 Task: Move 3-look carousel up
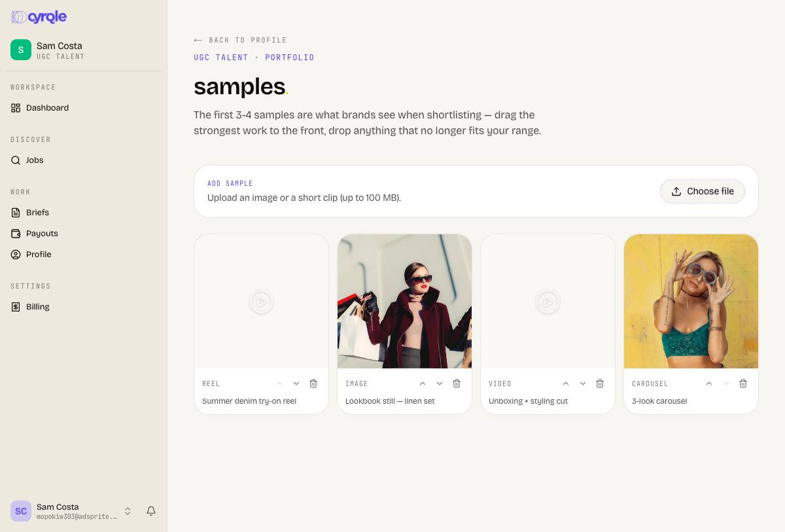[x=709, y=383]
